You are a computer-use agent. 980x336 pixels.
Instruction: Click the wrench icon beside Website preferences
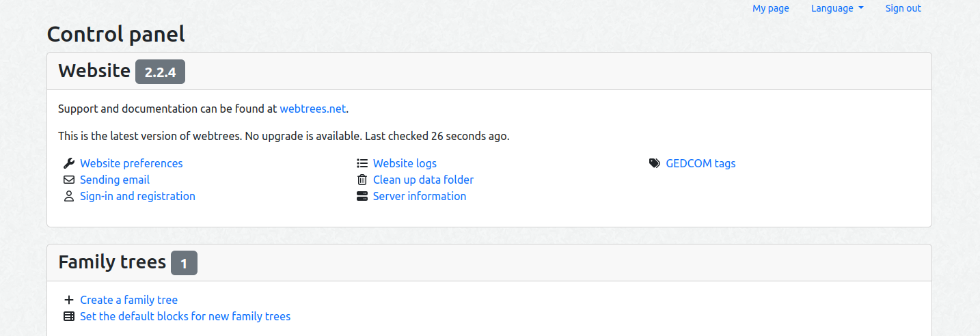pos(68,163)
